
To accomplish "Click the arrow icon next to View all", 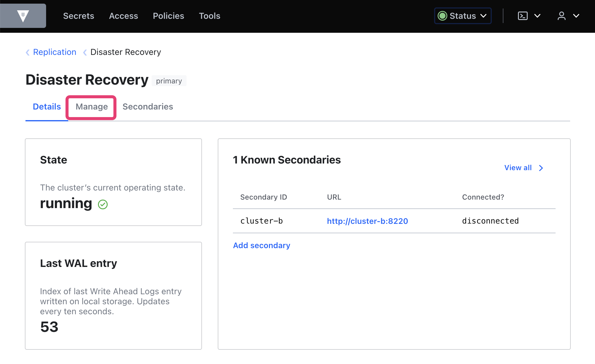I will (x=541, y=168).
